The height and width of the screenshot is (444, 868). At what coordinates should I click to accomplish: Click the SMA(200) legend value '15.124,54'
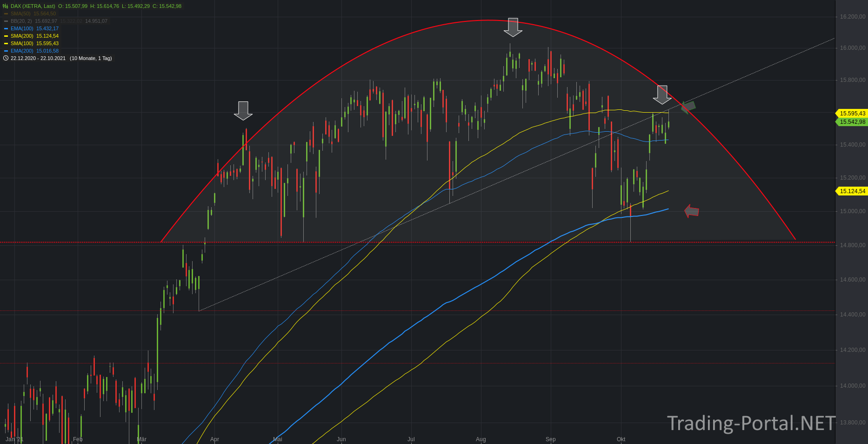pos(47,36)
